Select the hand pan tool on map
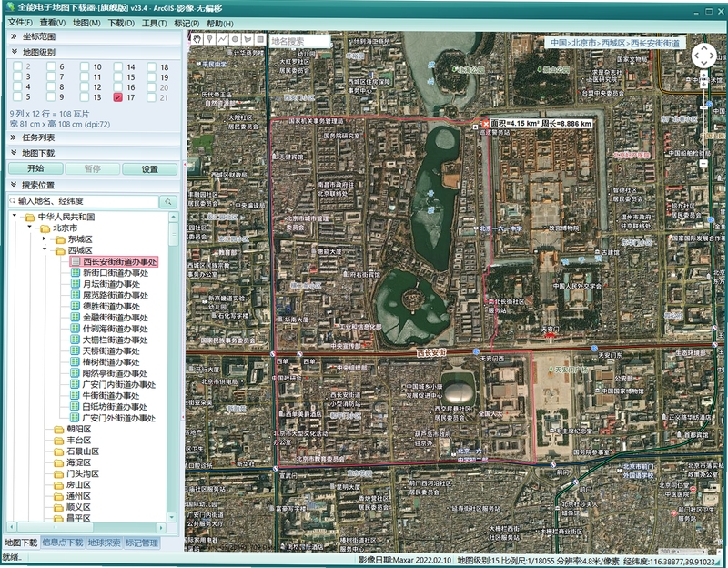This screenshot has height=568, width=728. [x=197, y=39]
